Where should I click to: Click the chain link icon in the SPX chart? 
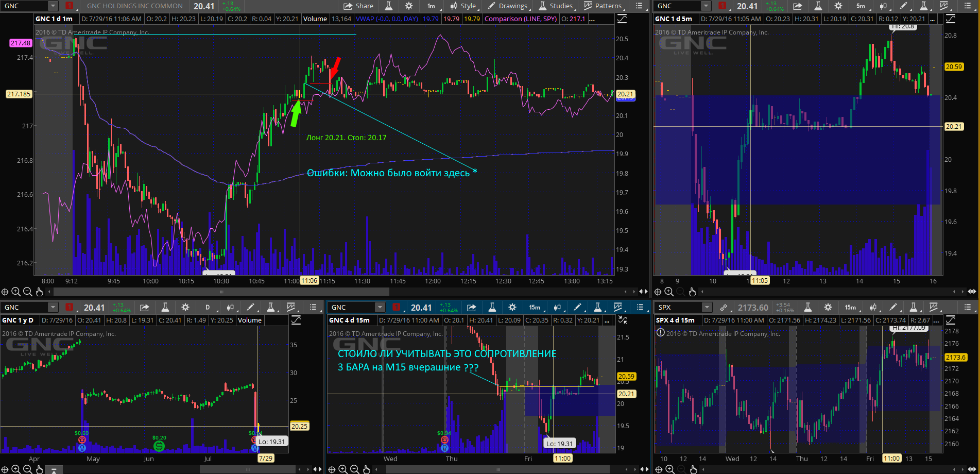tap(724, 307)
